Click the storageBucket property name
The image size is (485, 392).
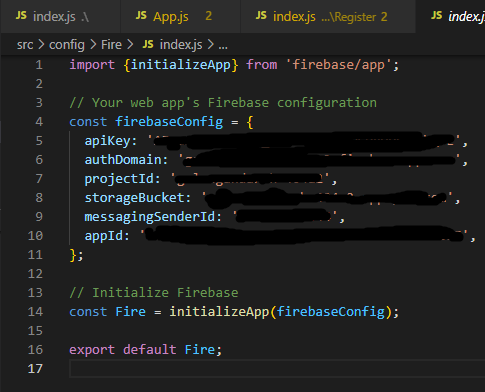pos(135,198)
